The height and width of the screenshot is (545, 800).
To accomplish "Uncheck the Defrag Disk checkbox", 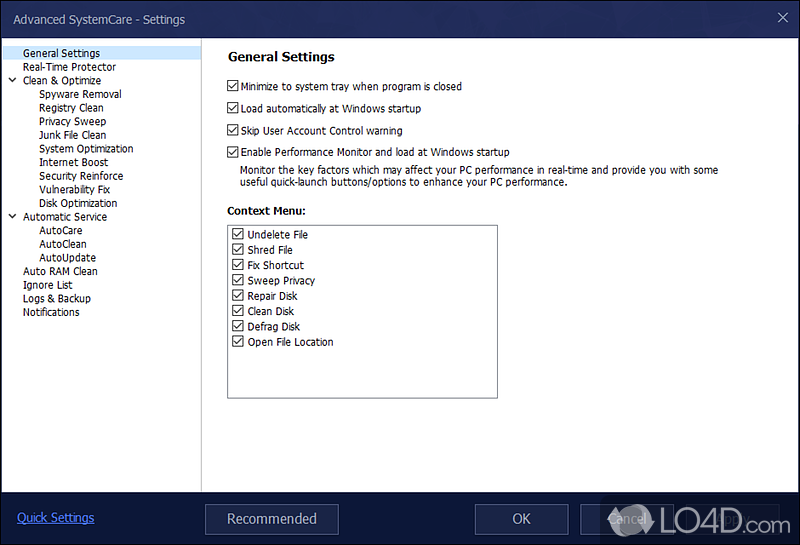I will 238,327.
